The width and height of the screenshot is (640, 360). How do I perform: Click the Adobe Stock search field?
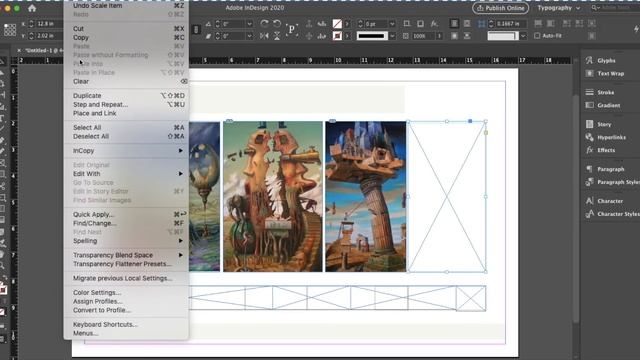(616, 8)
